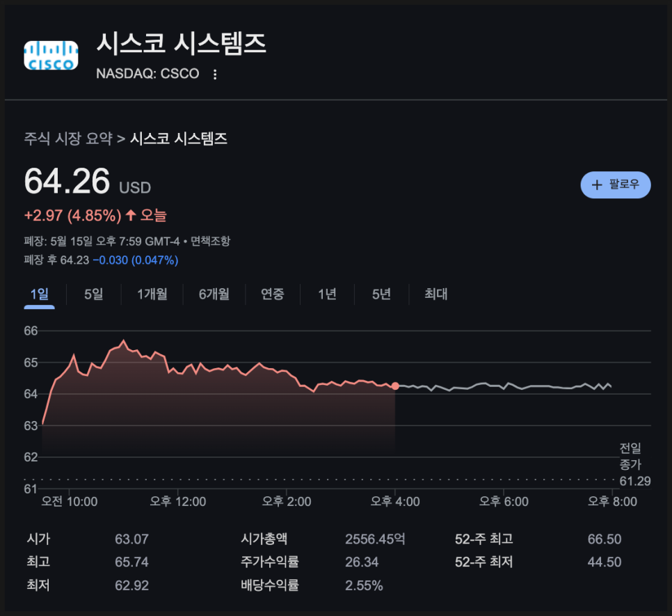The image size is (672, 616).
Task: Click the after-hours change −0.030 (0.047%)
Action: click(136, 260)
